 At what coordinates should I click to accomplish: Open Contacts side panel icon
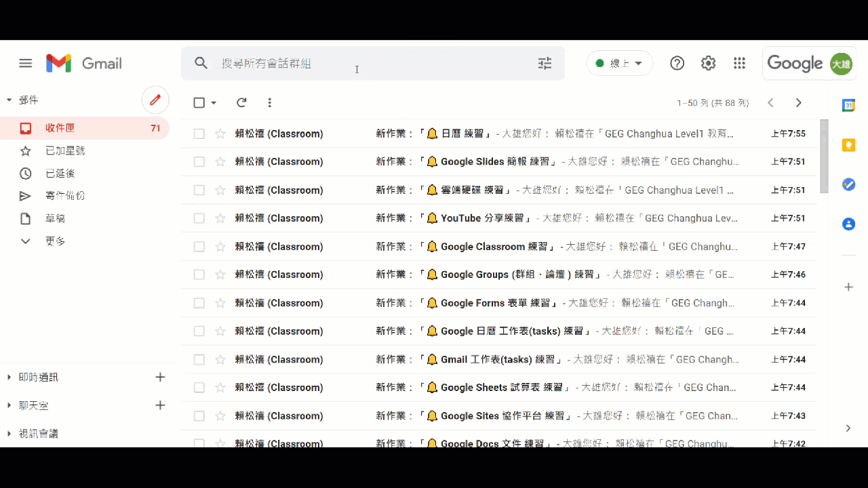[x=848, y=224]
